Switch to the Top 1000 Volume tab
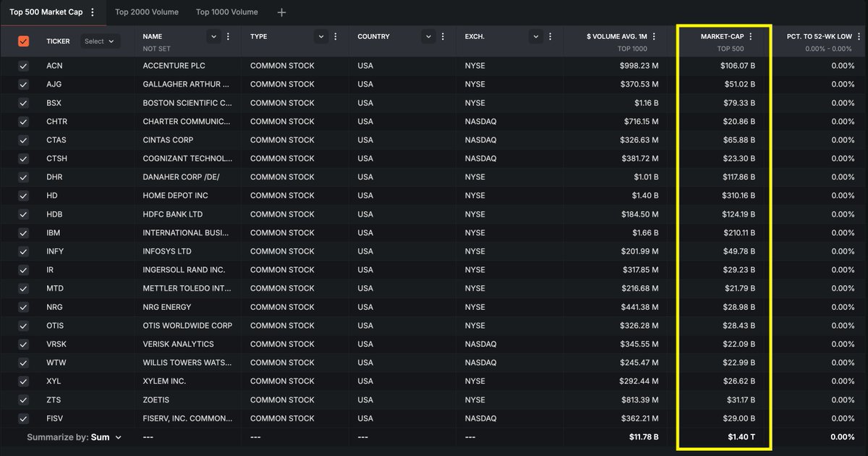 point(227,12)
